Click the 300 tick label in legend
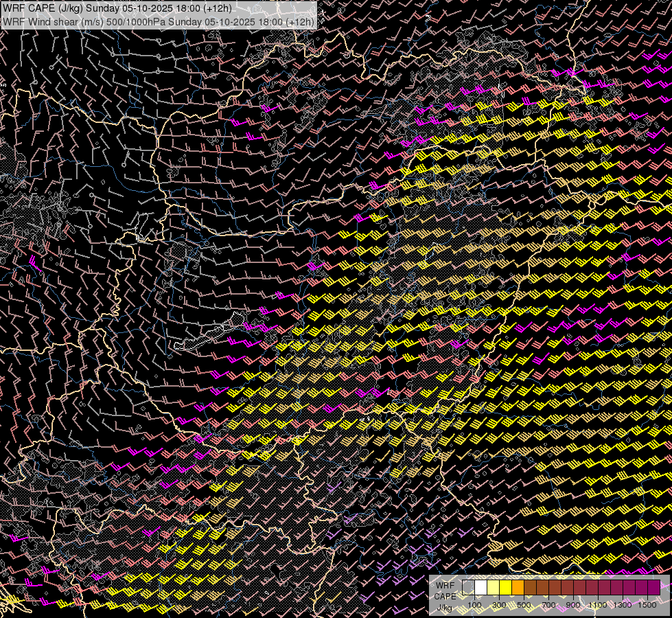The height and width of the screenshot is (618, 672). pos(499,604)
